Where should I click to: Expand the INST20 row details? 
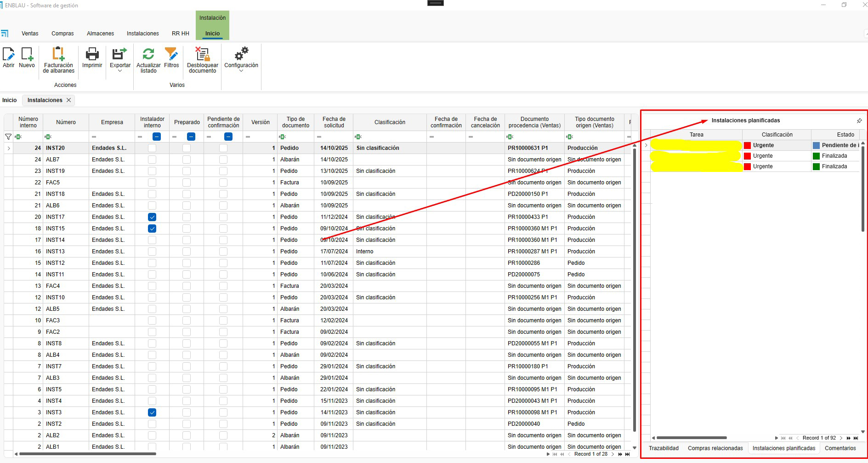(9, 148)
